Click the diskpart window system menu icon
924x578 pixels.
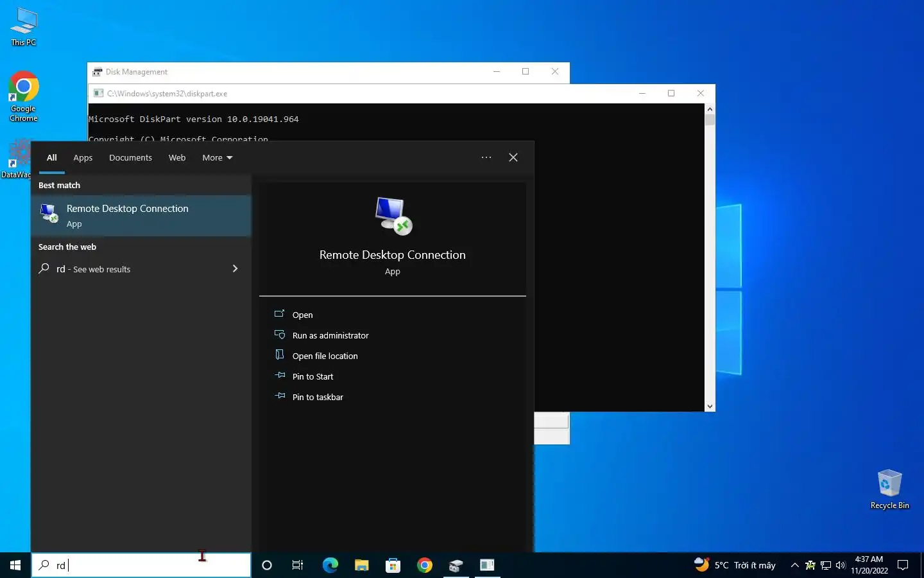pos(98,93)
